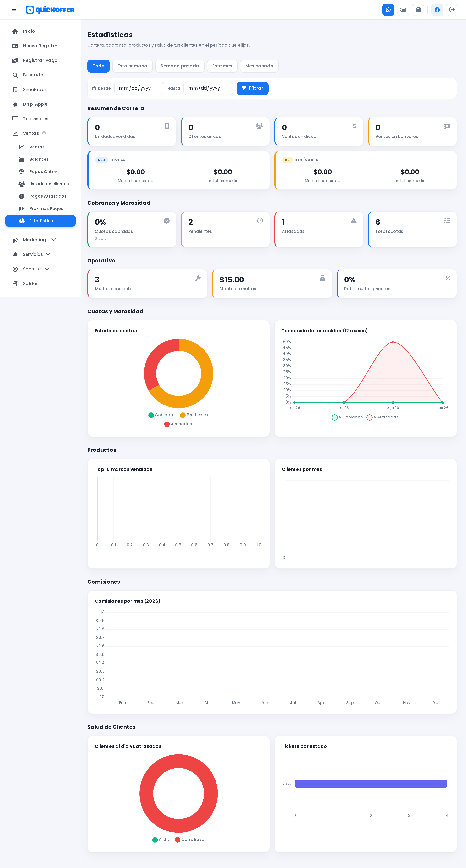Click the Ratio multas / ventas card

[397, 284]
